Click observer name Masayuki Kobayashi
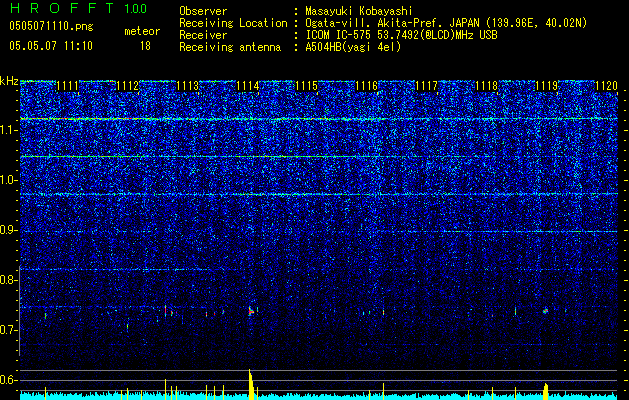The image size is (629, 400). (x=359, y=12)
